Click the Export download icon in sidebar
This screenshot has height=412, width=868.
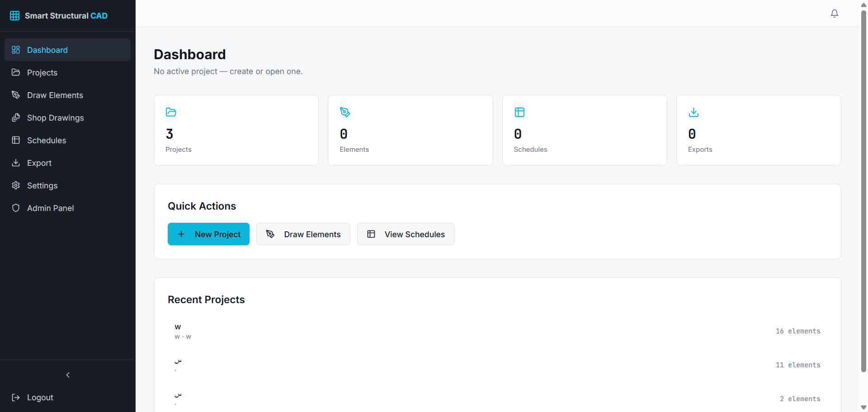16,163
